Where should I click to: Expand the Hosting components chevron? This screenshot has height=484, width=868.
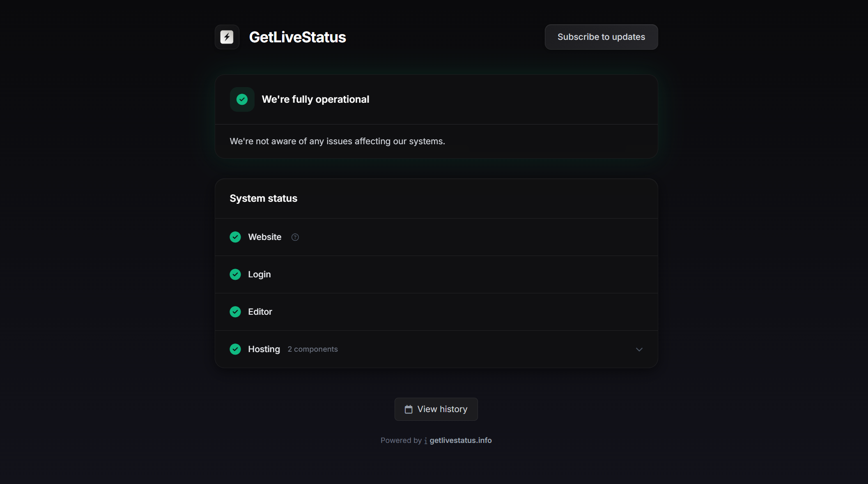(639, 349)
